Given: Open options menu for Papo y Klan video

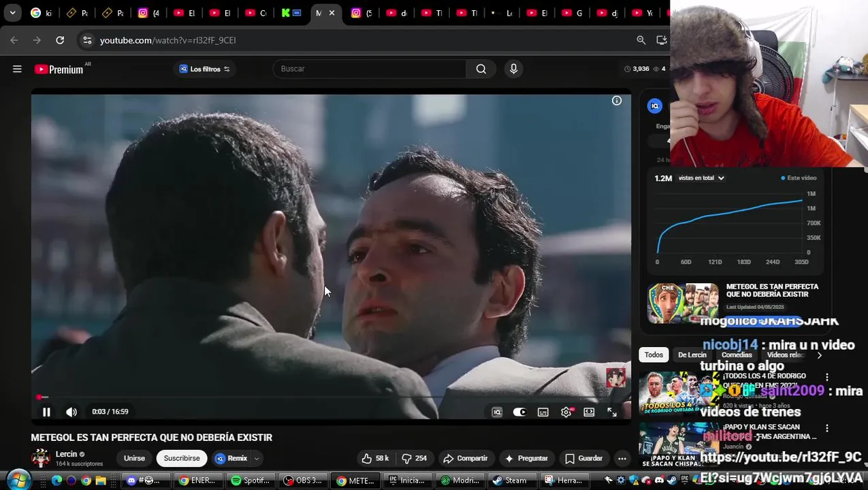Looking at the screenshot, I should click(827, 428).
